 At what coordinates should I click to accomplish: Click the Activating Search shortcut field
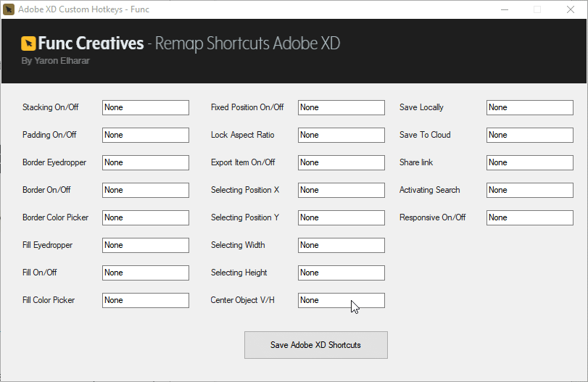[530, 190]
